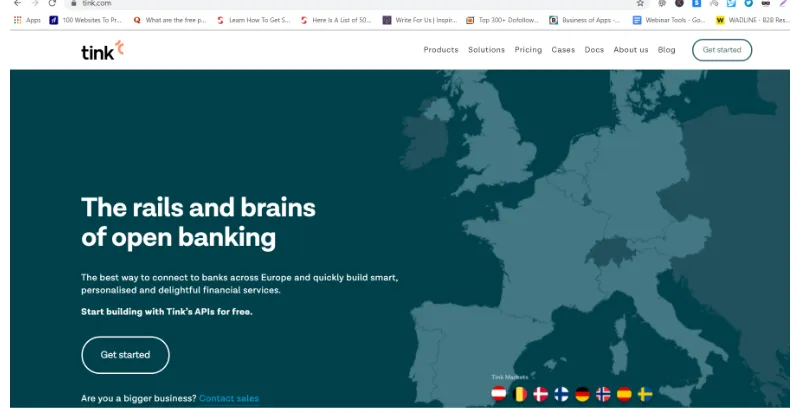Open the 'What are the free p...' bookmark
The height and width of the screenshot is (413, 798).
coord(169,20)
